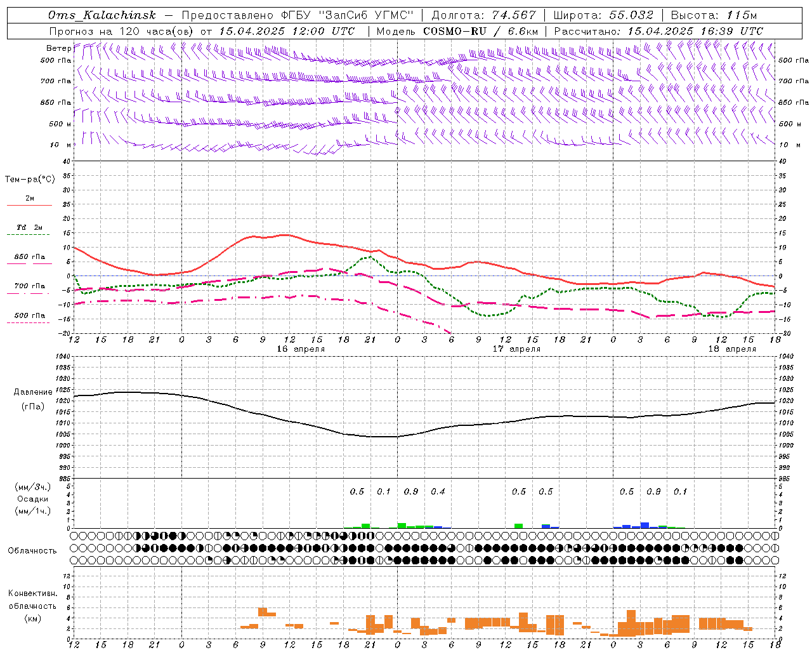Click the 17 апреля date label

[x=516, y=349]
